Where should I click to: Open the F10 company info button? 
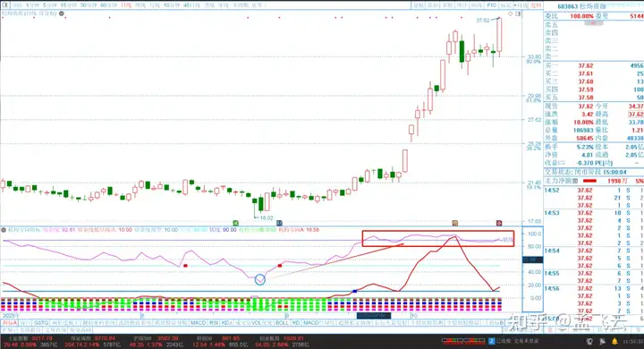[491, 5]
